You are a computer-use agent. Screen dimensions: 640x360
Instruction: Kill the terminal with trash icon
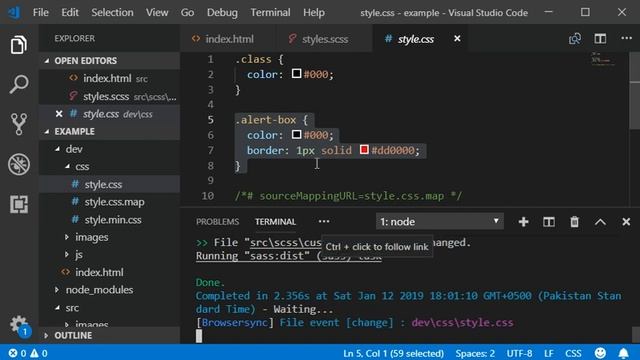pos(574,222)
